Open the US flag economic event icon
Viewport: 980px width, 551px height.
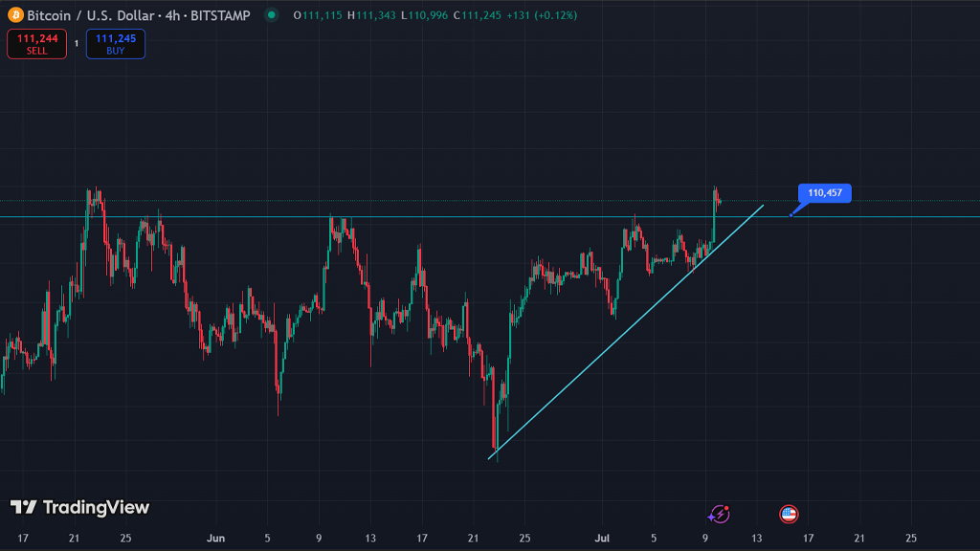(789, 514)
